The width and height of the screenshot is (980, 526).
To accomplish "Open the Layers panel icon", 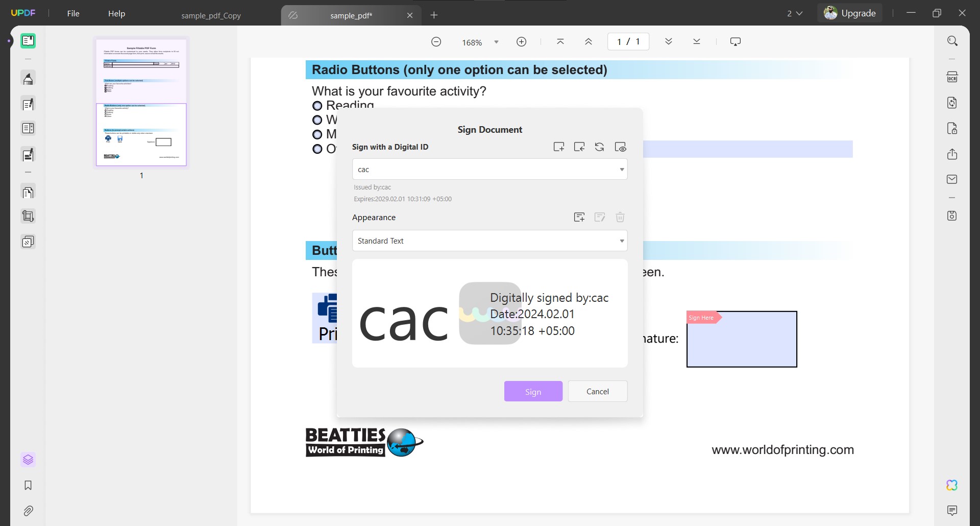I will click(28, 460).
